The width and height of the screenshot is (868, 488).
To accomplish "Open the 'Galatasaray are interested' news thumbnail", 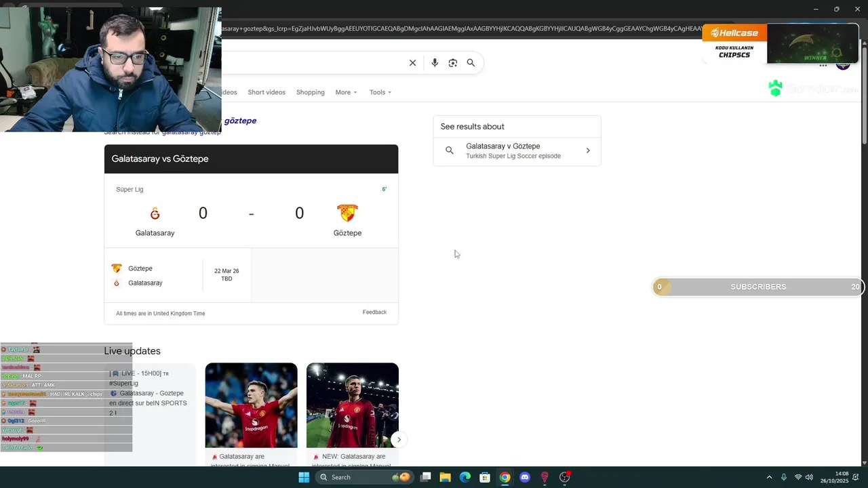I will click(x=251, y=405).
